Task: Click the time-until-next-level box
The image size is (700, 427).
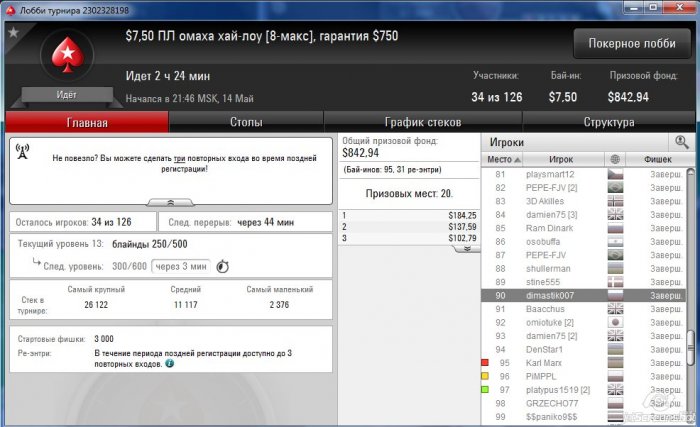Action: [x=181, y=267]
